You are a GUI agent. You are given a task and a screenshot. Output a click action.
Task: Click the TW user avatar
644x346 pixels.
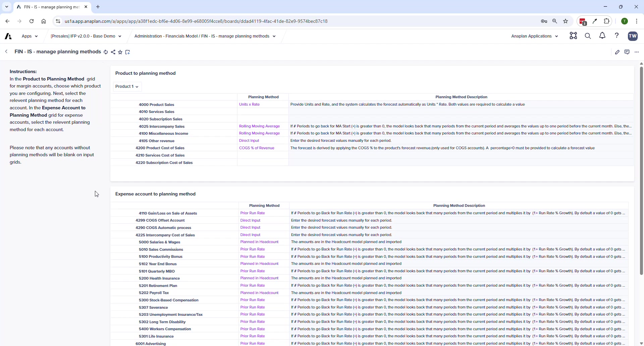pyautogui.click(x=633, y=36)
